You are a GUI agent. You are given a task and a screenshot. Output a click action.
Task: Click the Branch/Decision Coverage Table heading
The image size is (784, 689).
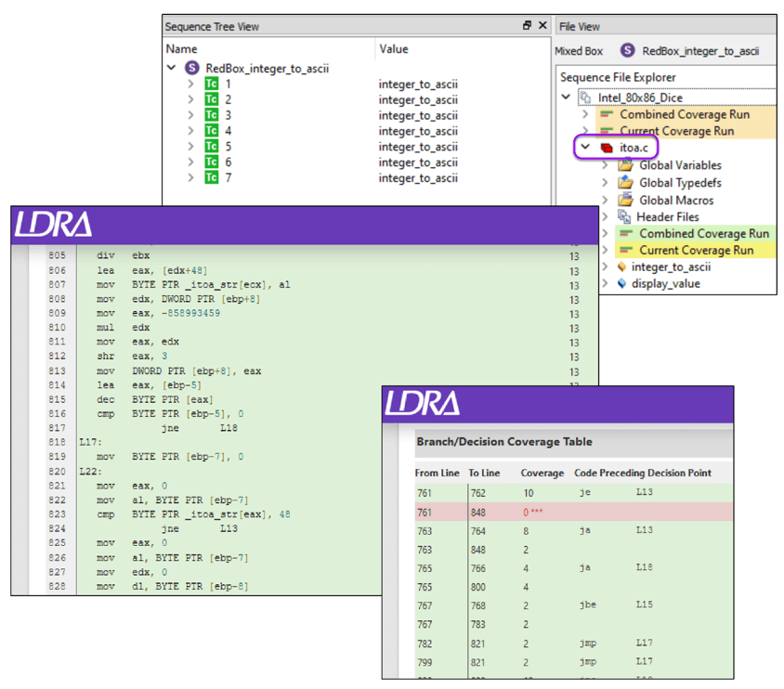coord(504,442)
